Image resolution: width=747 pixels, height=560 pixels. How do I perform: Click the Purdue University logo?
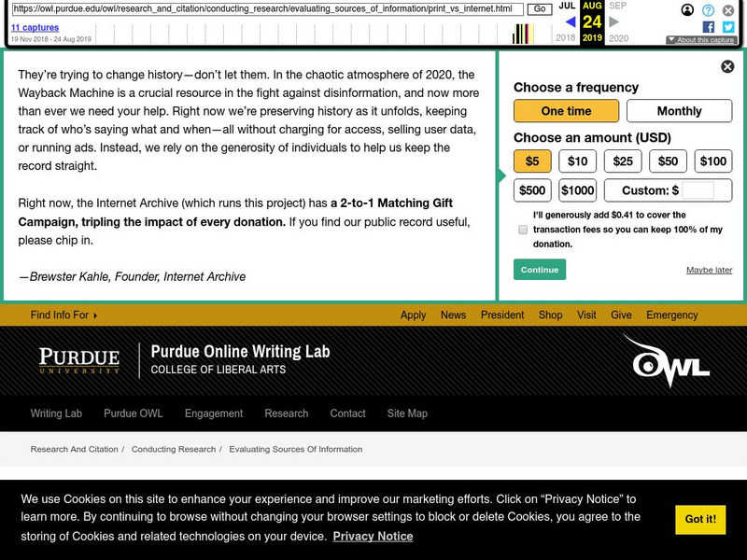pyautogui.click(x=78, y=361)
